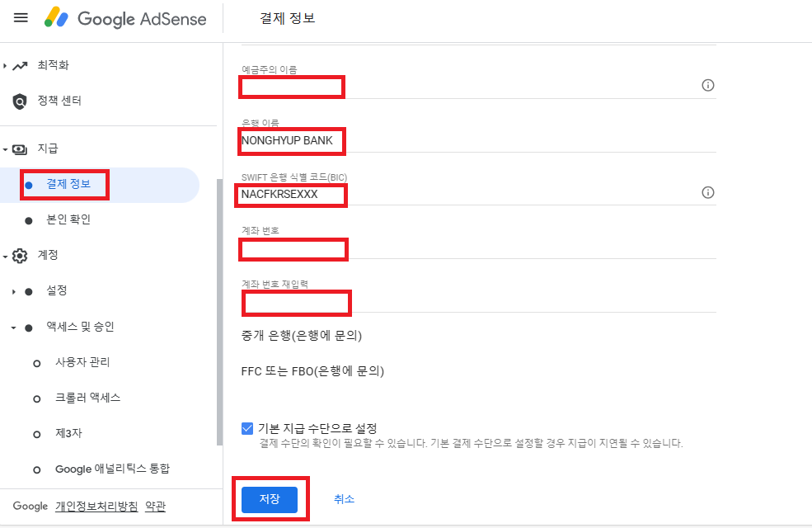
Task: Open the 본인 확인 menu item
Action: 69,219
